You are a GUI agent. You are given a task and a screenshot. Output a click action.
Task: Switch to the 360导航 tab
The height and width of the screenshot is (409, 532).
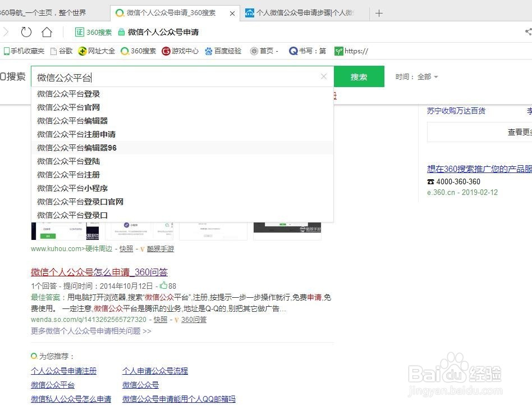pyautogui.click(x=54, y=13)
